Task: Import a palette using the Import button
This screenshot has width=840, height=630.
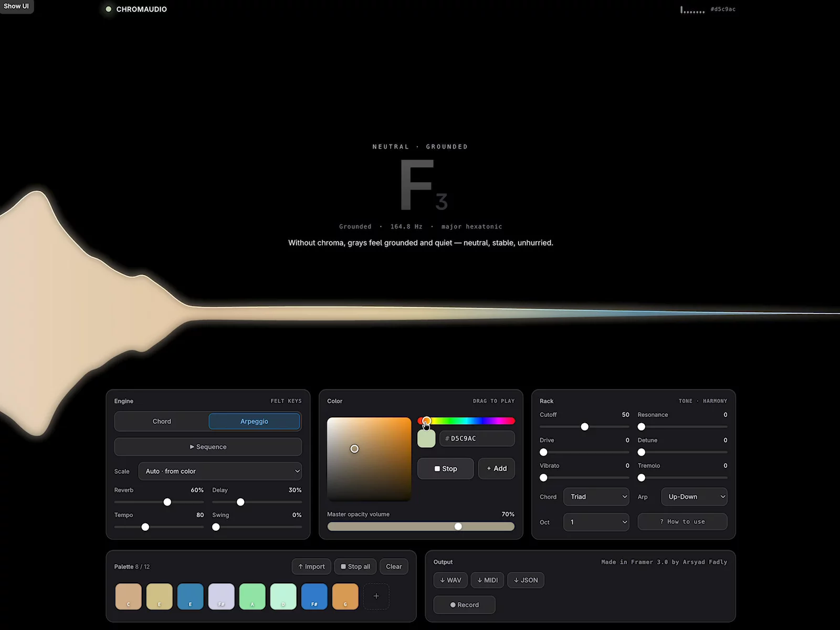Action: point(311,566)
